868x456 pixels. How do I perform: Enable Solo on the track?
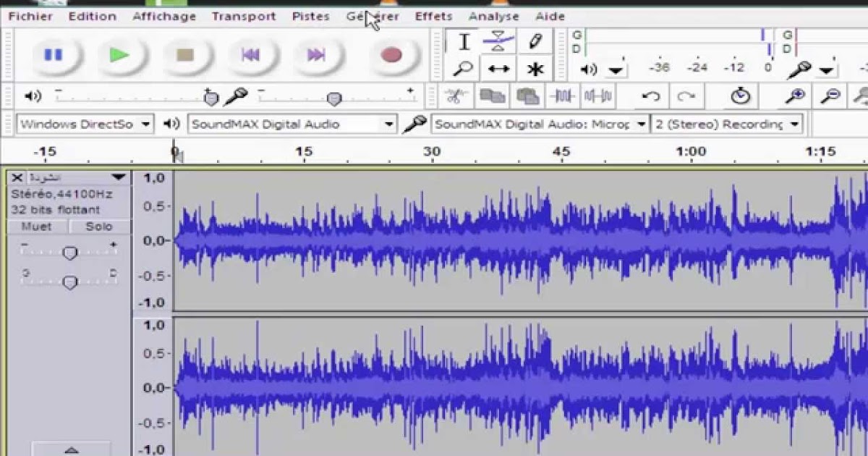click(x=98, y=227)
